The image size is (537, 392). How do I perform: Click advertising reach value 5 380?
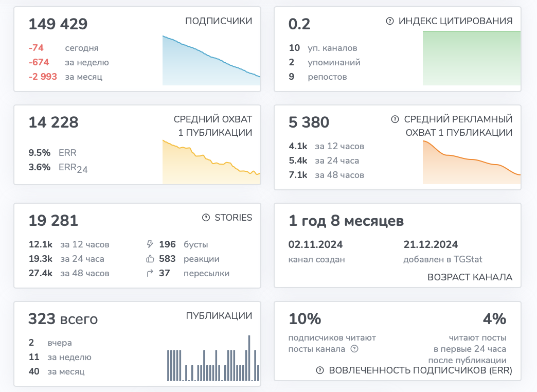click(309, 122)
